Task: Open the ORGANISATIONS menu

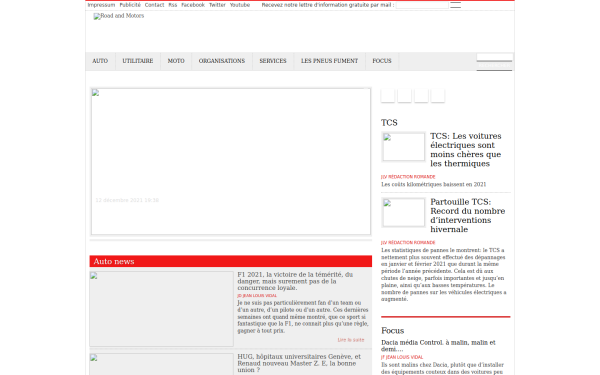Action: [x=222, y=61]
